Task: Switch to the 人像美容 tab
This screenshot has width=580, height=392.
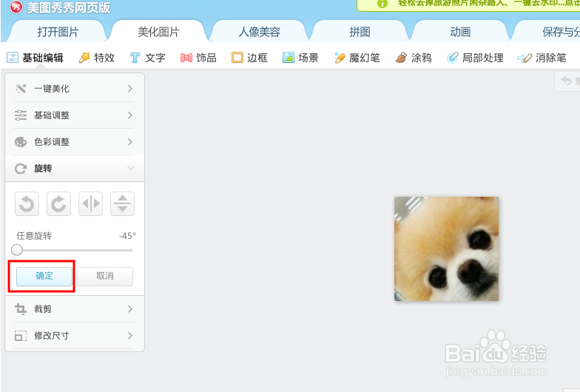Action: [259, 32]
